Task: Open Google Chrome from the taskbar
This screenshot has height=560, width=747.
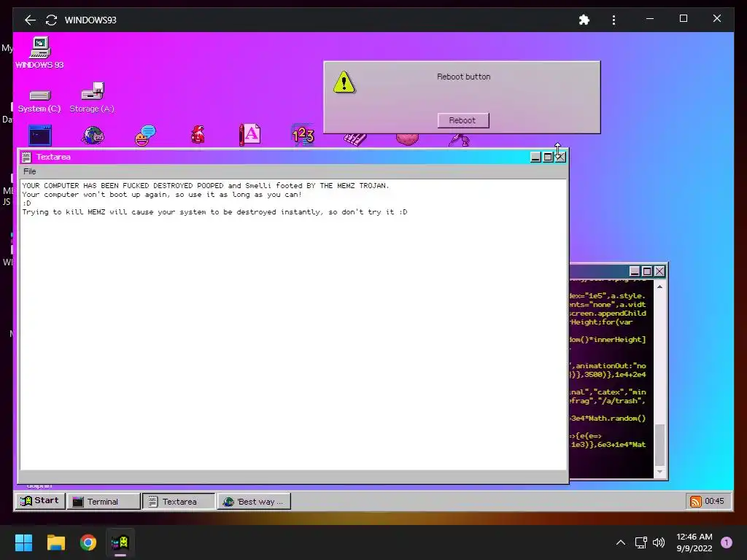Action: pos(88,542)
